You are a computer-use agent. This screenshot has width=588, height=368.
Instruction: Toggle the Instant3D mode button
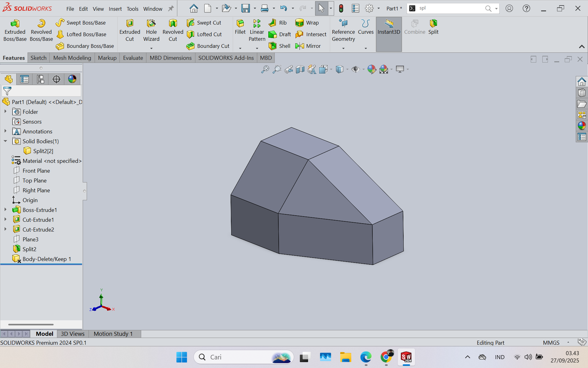pos(389,27)
